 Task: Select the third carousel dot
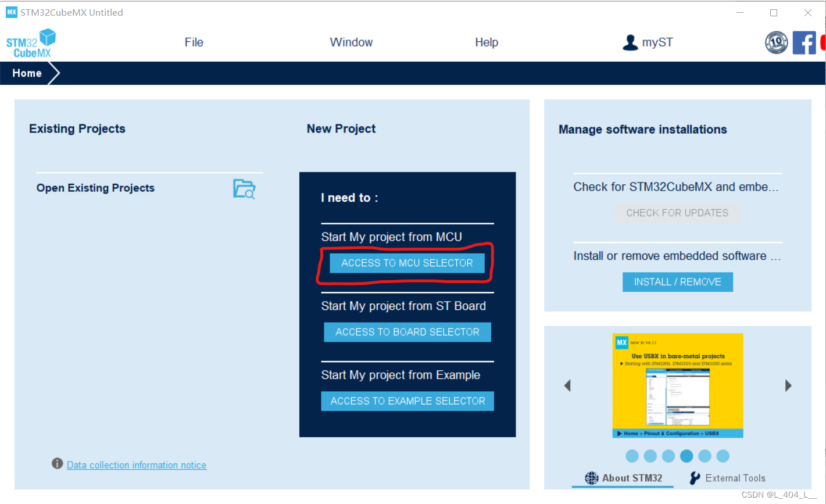point(668,456)
